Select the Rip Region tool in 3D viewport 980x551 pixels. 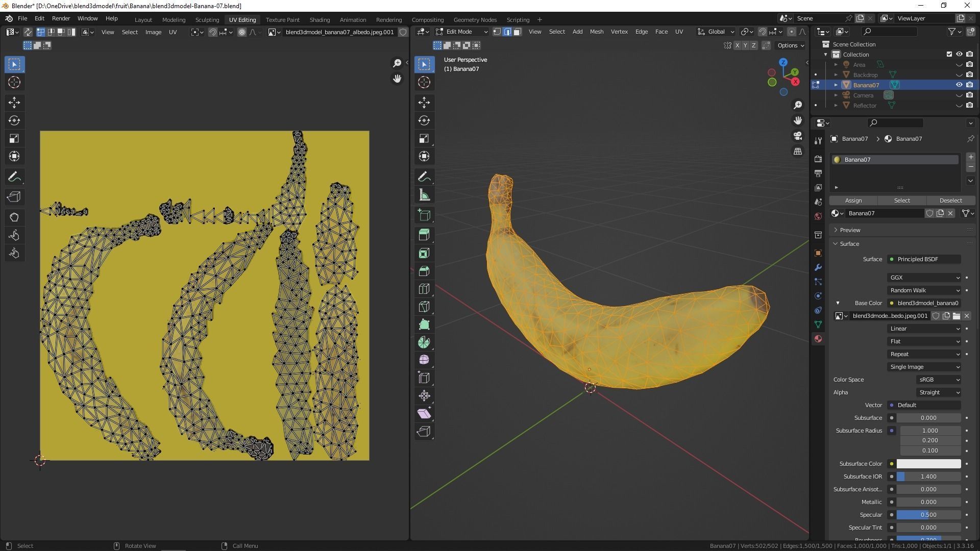424,432
